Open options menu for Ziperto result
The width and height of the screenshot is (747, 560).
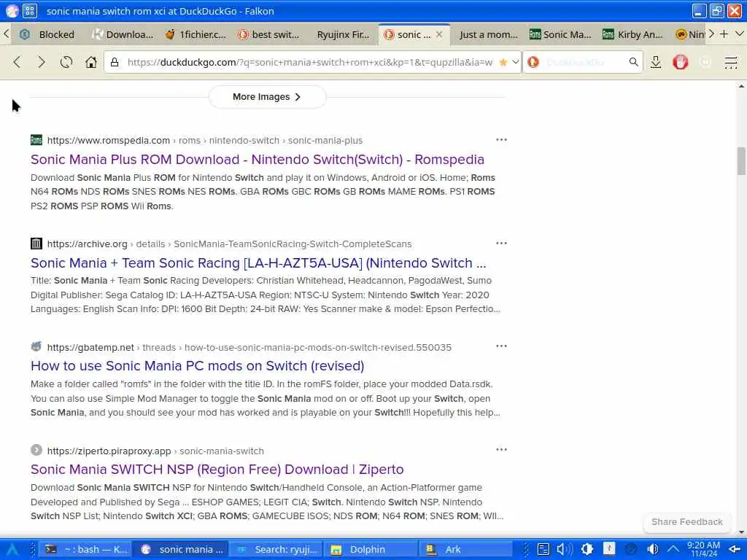501,449
